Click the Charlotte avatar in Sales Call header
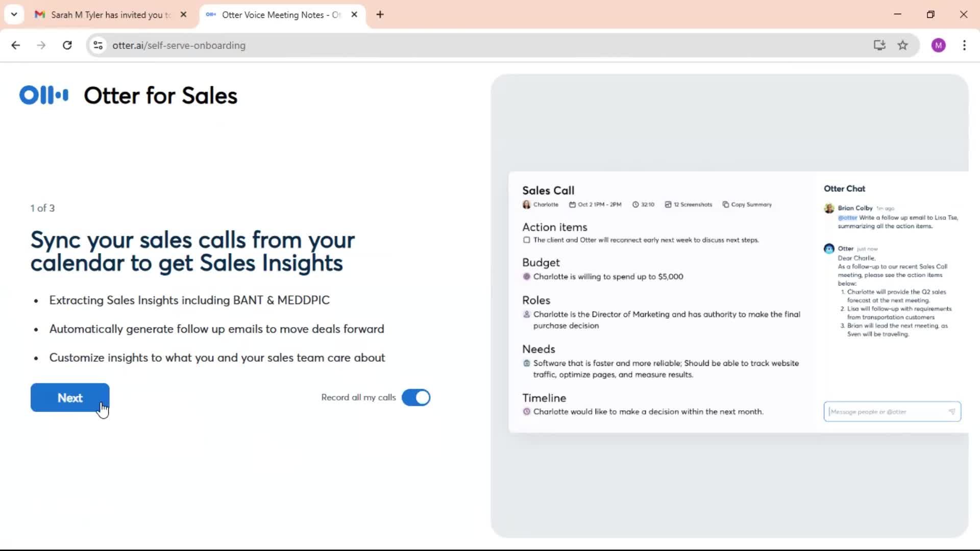This screenshot has width=980, height=551. click(x=526, y=205)
